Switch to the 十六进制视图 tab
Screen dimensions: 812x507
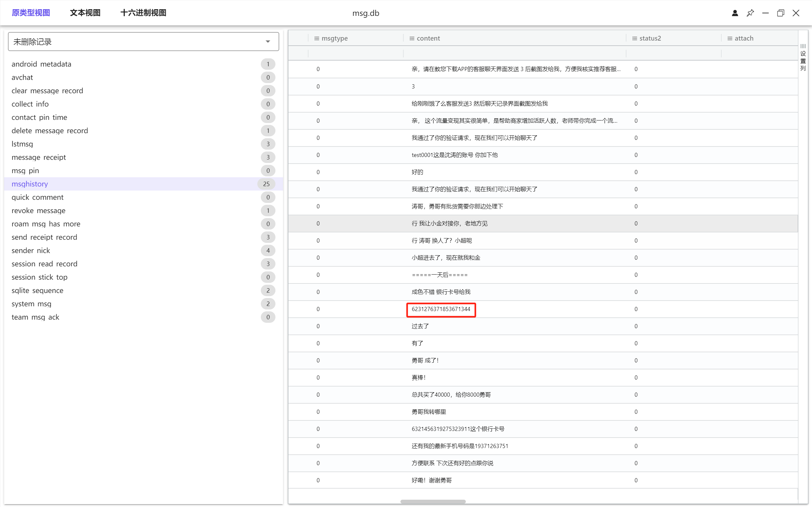(143, 13)
